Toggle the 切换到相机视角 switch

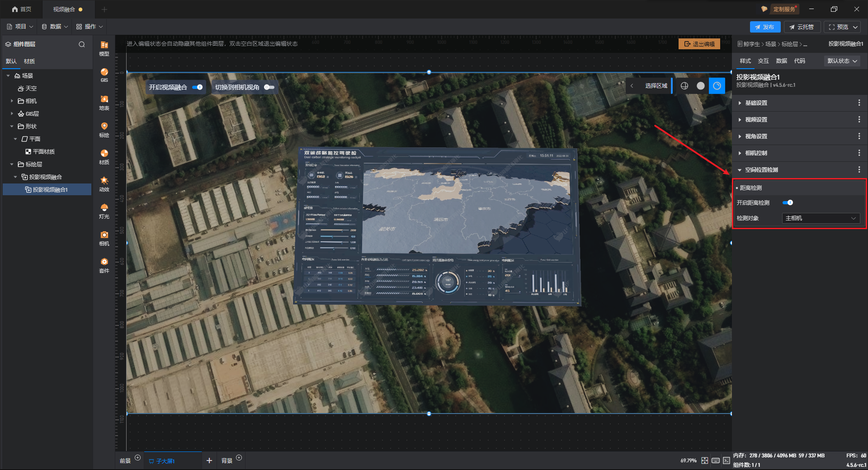(269, 87)
